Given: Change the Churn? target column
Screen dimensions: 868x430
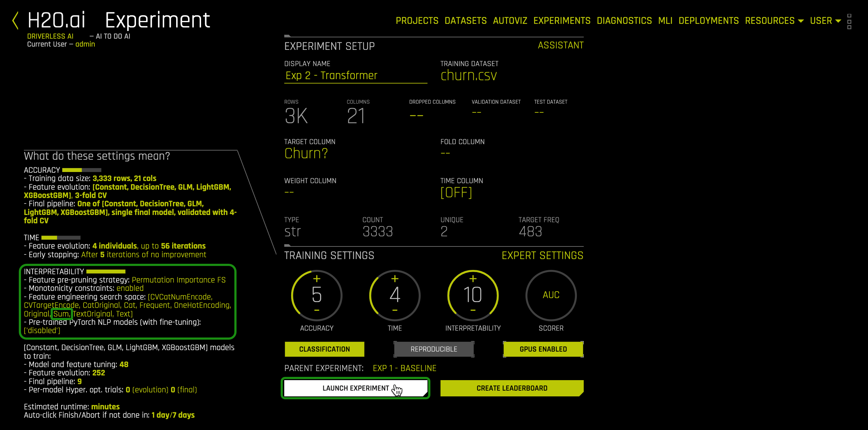Looking at the screenshot, I should point(306,154).
